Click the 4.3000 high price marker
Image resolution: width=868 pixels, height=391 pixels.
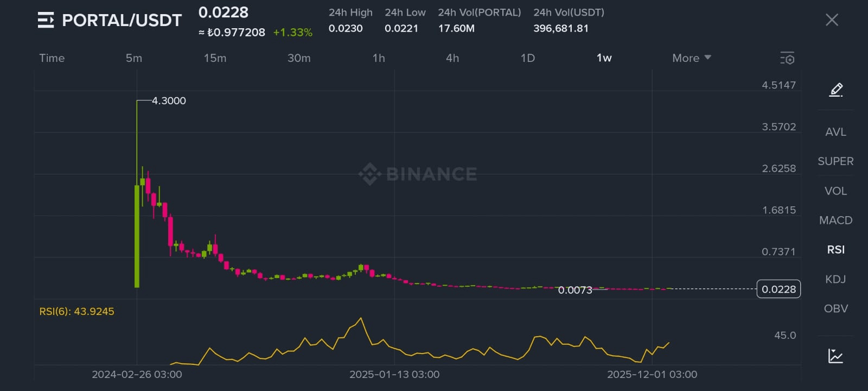pos(169,101)
